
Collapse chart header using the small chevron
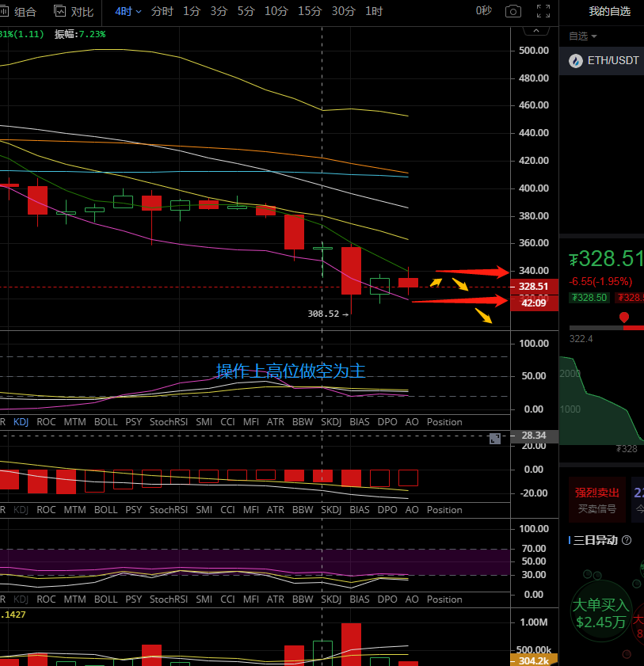[535, 31]
